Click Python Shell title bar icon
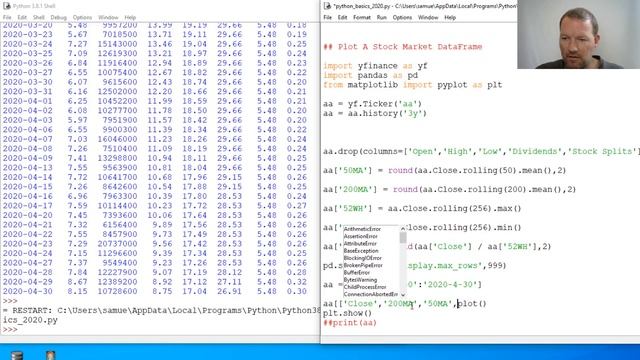Screen dimensions: 640x360 tap(7, 6)
